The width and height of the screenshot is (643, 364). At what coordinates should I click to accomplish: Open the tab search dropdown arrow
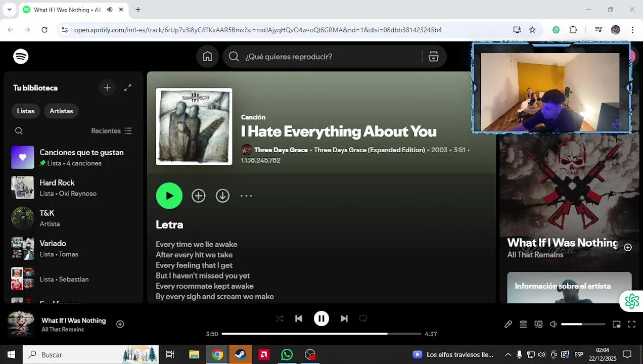9,10
